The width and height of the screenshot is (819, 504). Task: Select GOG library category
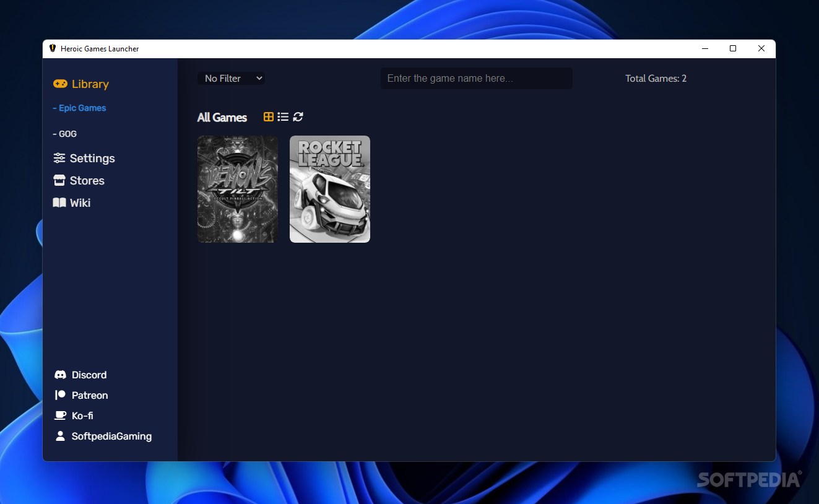[65, 134]
